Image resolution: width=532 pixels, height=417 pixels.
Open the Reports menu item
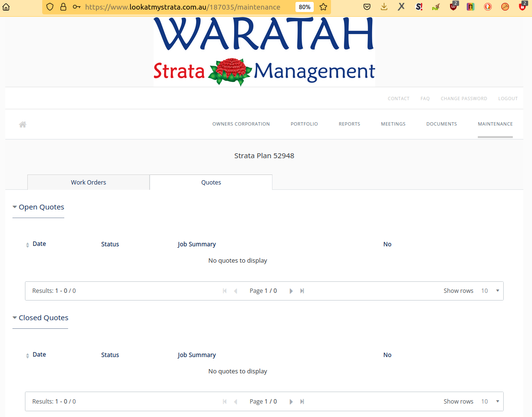(349, 124)
